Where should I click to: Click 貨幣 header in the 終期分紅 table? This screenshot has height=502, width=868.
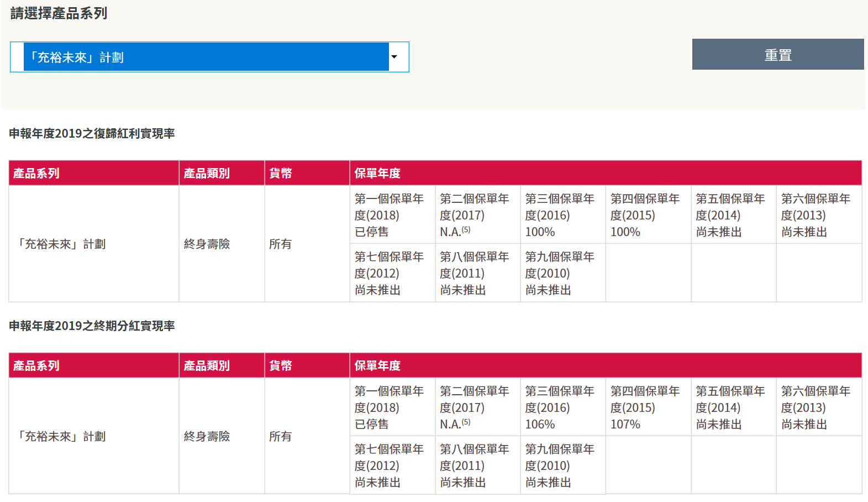click(281, 365)
